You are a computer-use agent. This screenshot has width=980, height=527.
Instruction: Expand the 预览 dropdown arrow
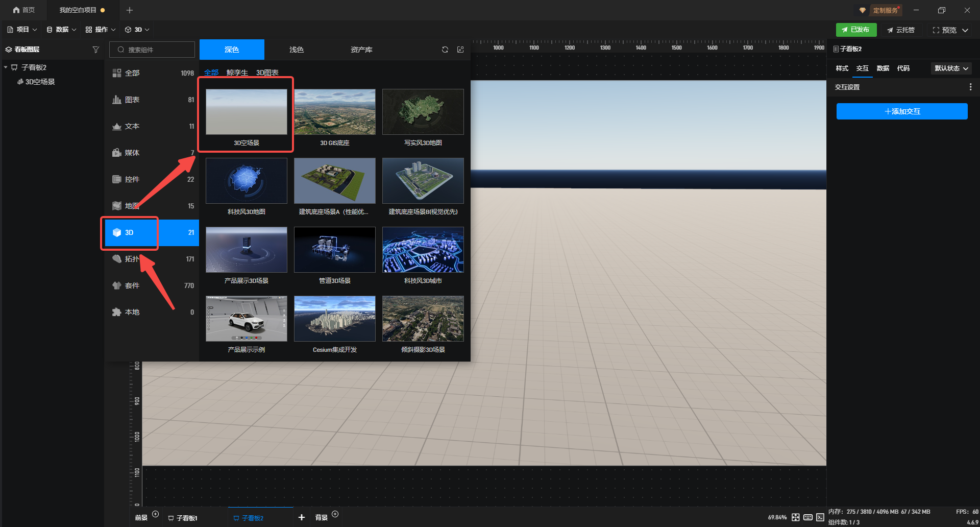[965, 30]
